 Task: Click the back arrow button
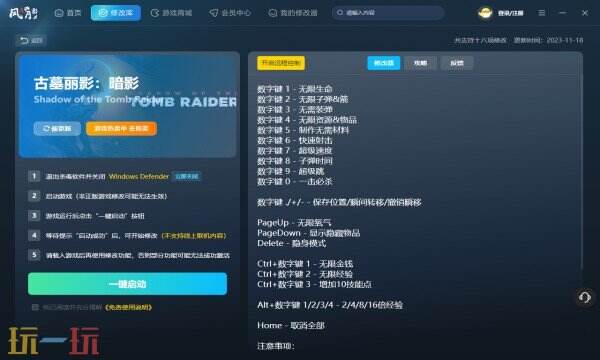click(x=31, y=40)
